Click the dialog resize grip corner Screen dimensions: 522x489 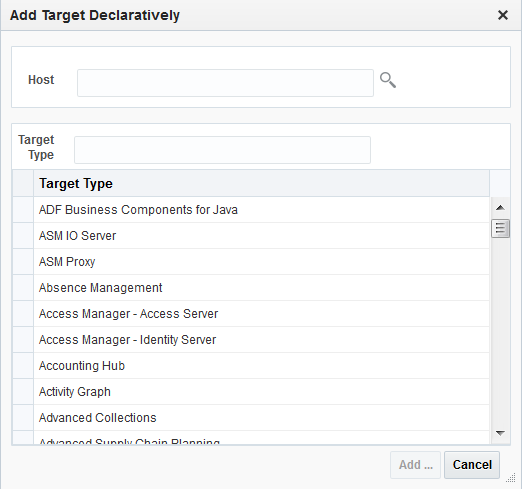(511, 478)
